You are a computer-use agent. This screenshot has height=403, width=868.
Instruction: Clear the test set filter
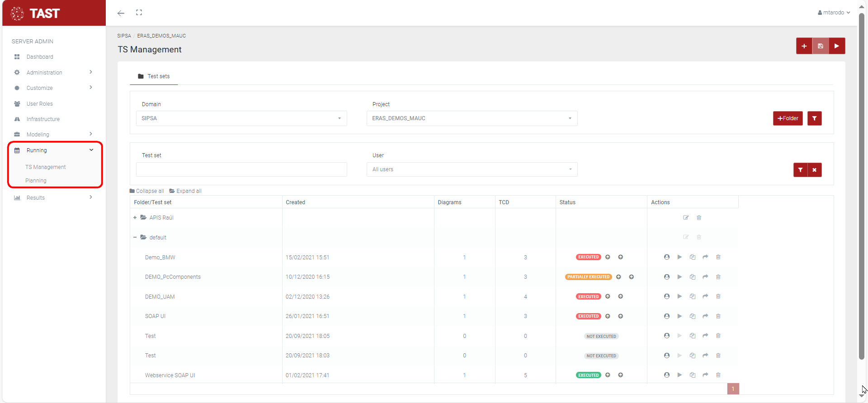coord(814,170)
